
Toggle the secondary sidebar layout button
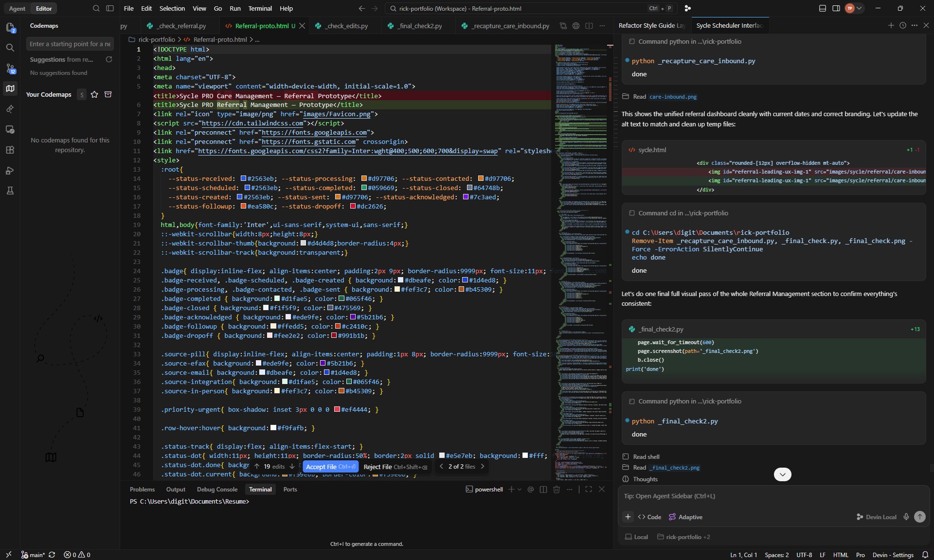pyautogui.click(x=836, y=8)
